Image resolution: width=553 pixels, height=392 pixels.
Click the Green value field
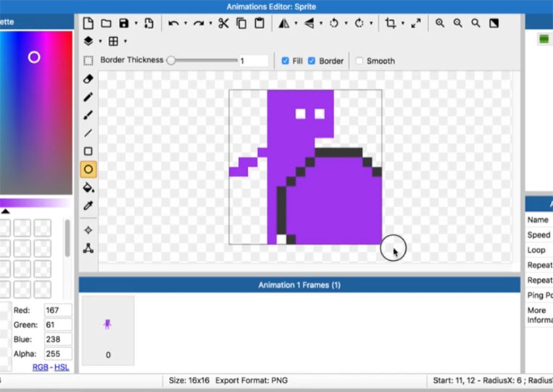pyautogui.click(x=58, y=325)
